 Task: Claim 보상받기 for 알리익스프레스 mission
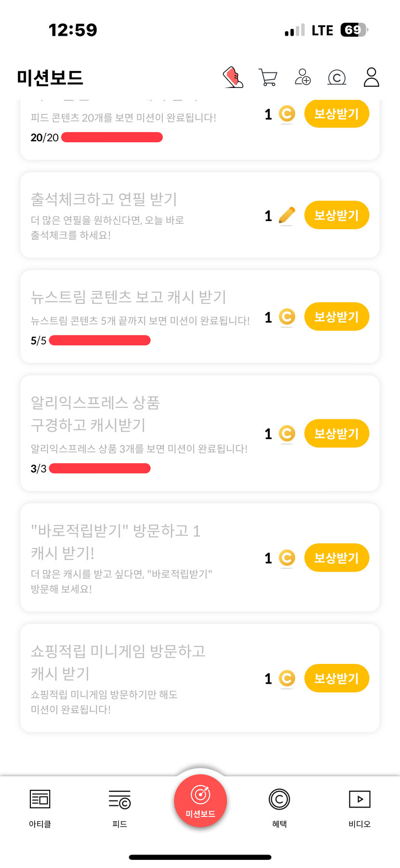point(336,433)
